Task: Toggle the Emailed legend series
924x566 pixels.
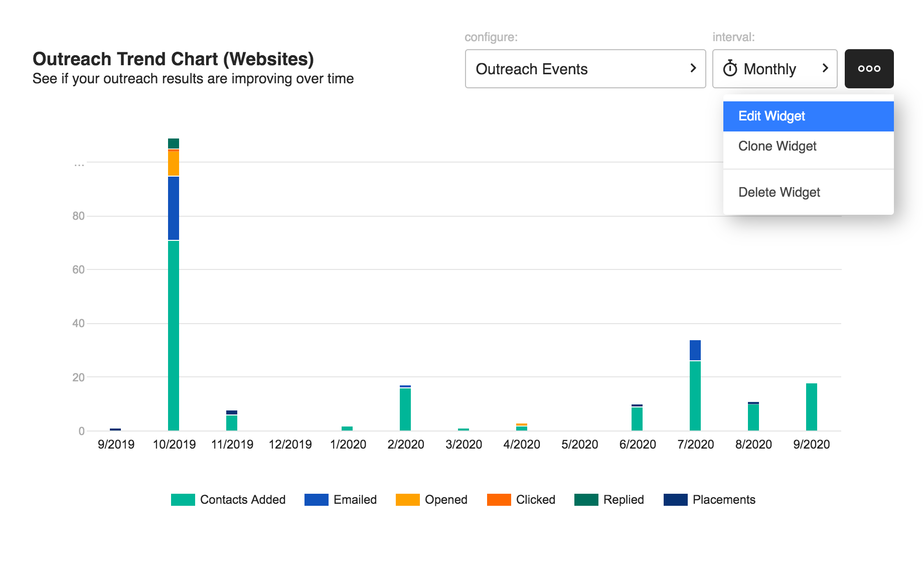Action: click(x=355, y=500)
